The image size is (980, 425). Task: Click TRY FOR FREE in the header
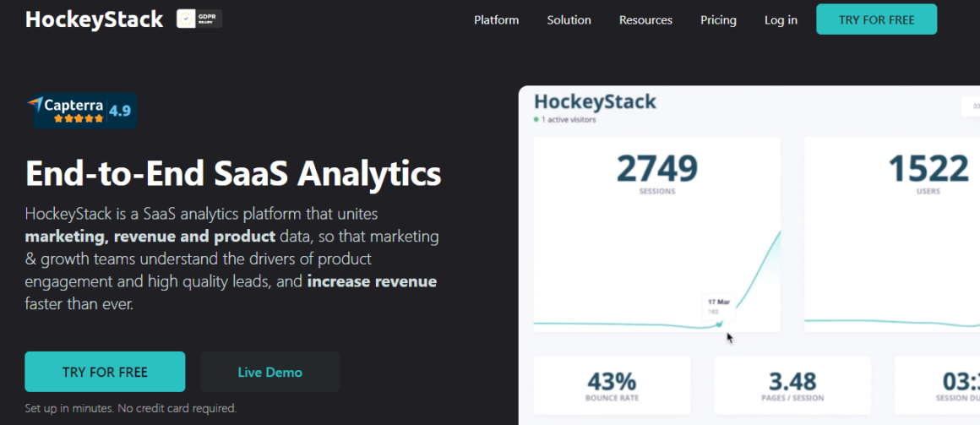click(x=876, y=19)
